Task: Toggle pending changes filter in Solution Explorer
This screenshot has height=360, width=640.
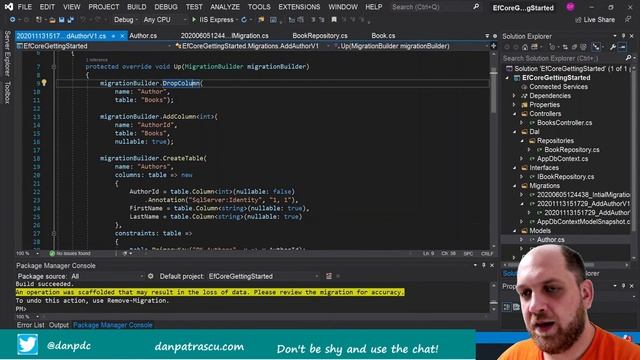Action: (x=552, y=47)
